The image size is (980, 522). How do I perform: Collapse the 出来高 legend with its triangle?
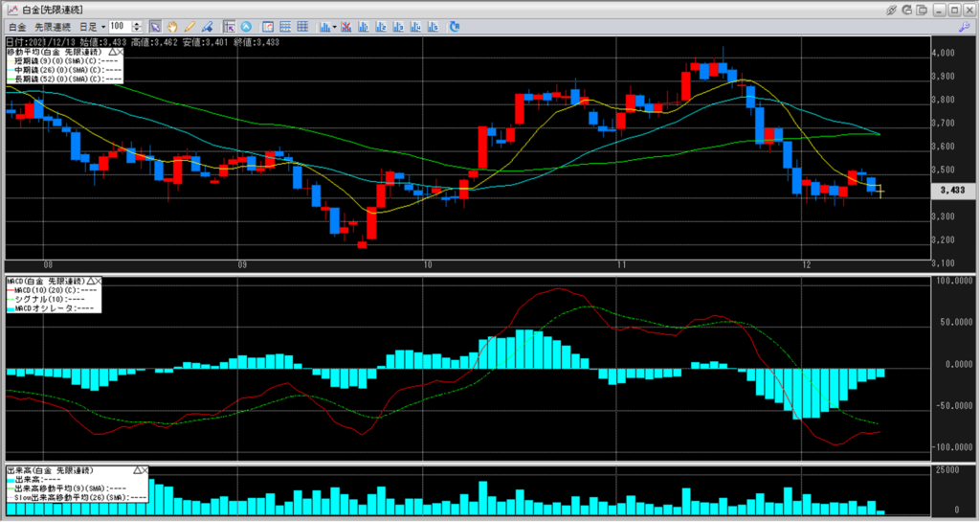(x=138, y=470)
